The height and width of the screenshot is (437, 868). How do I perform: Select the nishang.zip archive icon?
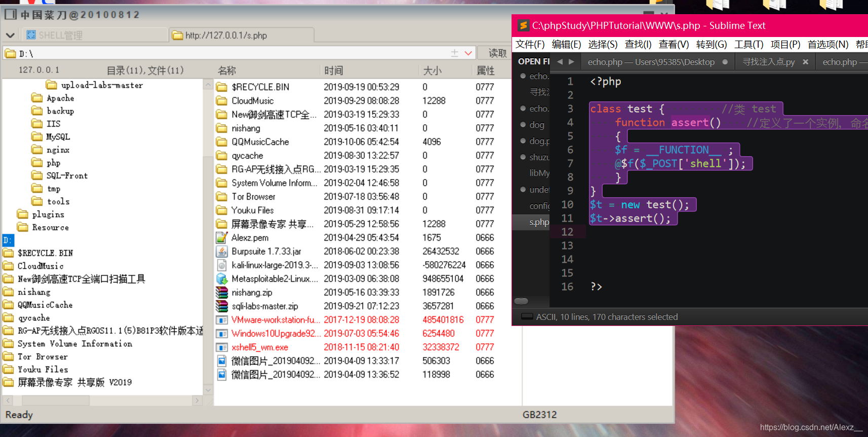pos(221,293)
